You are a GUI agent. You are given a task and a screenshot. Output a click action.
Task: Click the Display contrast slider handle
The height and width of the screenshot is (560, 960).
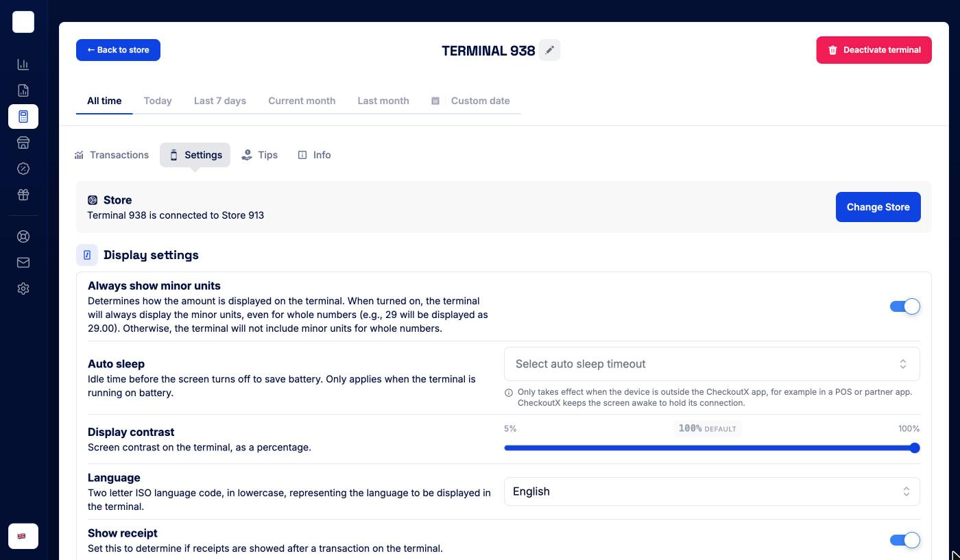click(x=915, y=448)
